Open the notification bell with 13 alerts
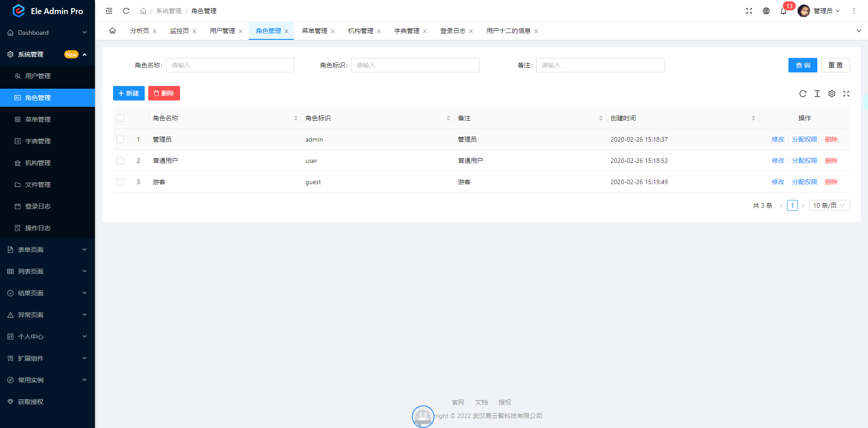 [783, 11]
